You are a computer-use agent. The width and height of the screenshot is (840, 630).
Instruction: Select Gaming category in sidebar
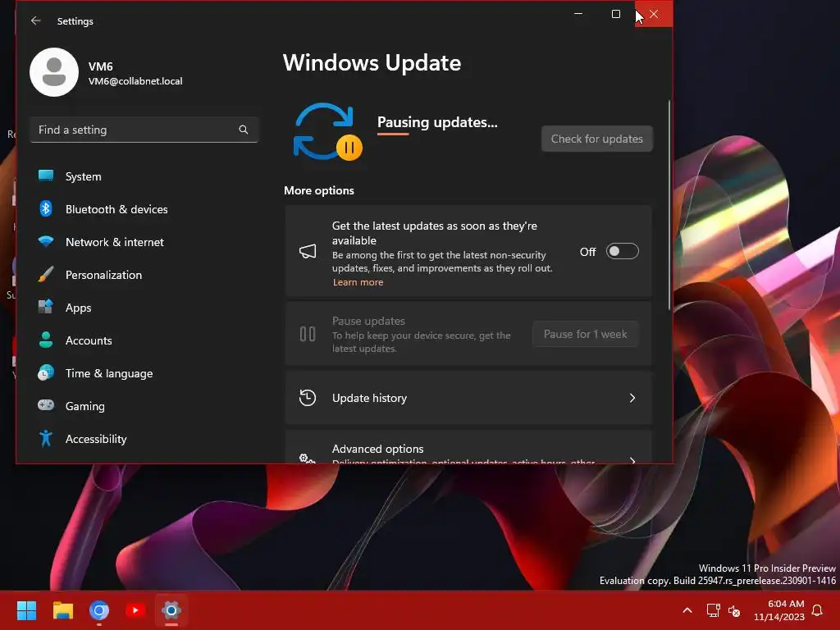(144, 405)
